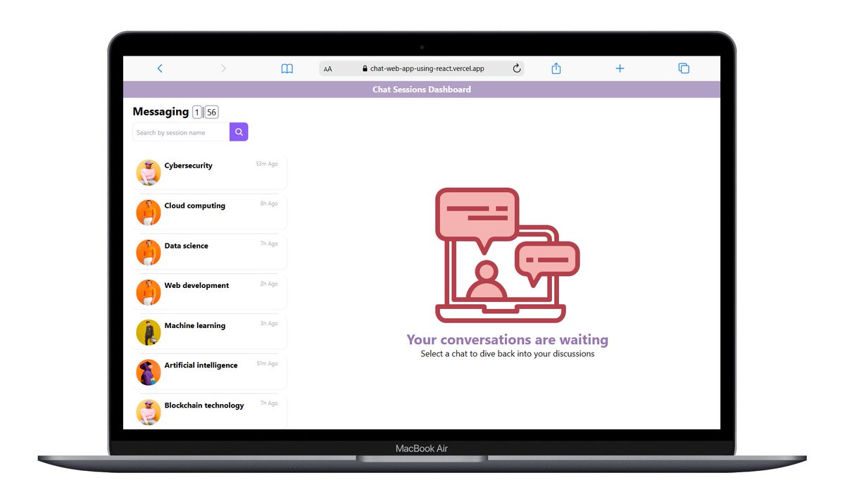
Task: Click the purple search magnifier button
Action: pyautogui.click(x=239, y=132)
